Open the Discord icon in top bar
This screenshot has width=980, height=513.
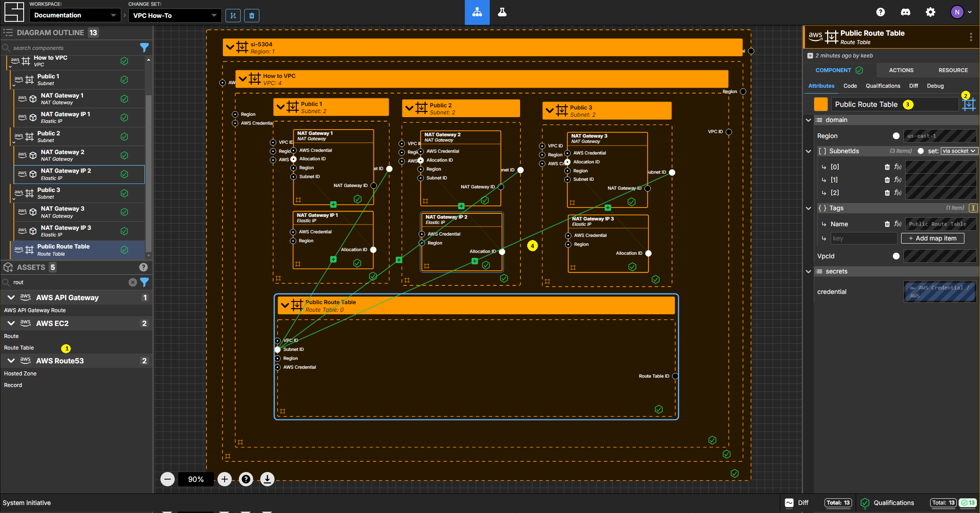(x=905, y=12)
